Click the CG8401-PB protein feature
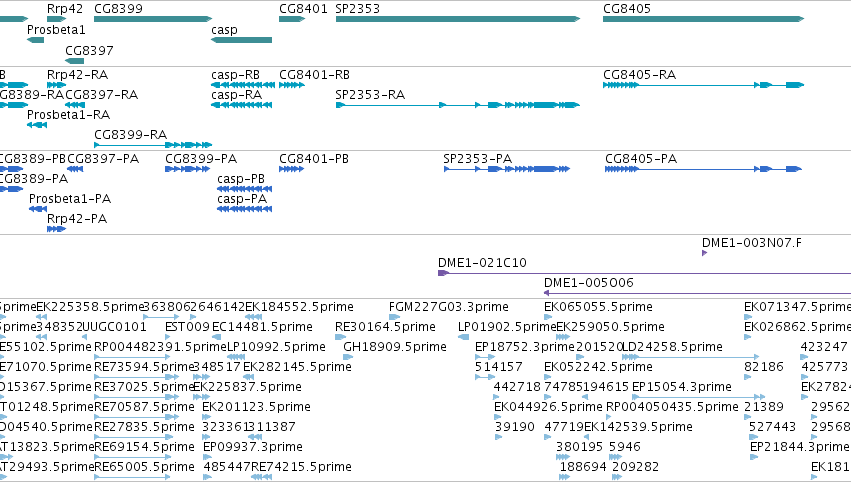This screenshot has width=851, height=482. pos(314,159)
